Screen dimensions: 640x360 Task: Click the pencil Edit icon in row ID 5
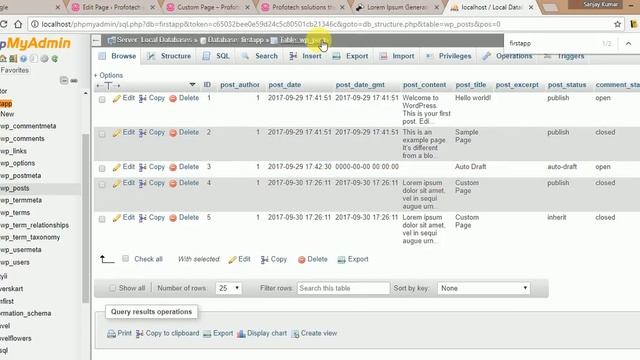(117, 218)
